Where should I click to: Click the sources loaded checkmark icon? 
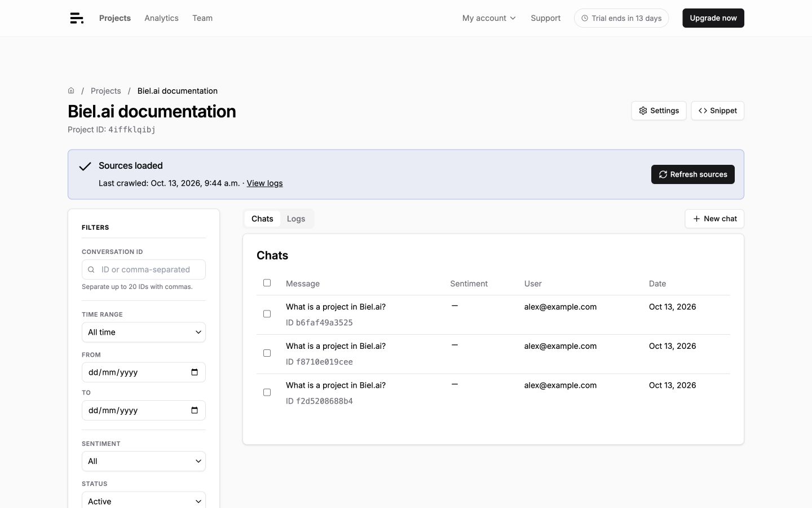pos(85,166)
